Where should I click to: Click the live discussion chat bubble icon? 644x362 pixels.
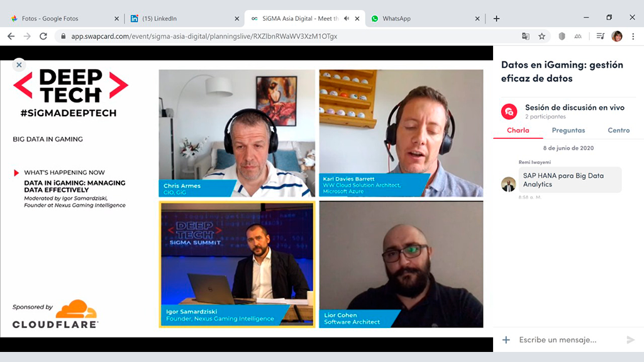(x=509, y=111)
